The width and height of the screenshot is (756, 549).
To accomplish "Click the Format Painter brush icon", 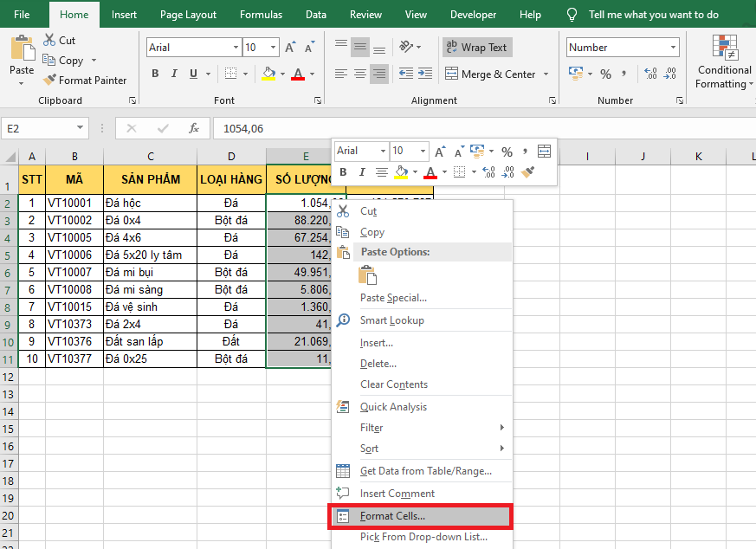I will [50, 81].
